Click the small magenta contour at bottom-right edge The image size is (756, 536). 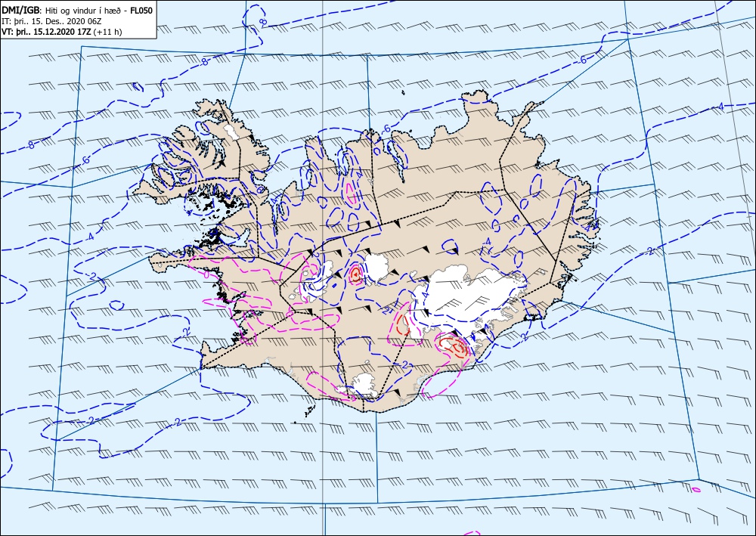point(696,490)
